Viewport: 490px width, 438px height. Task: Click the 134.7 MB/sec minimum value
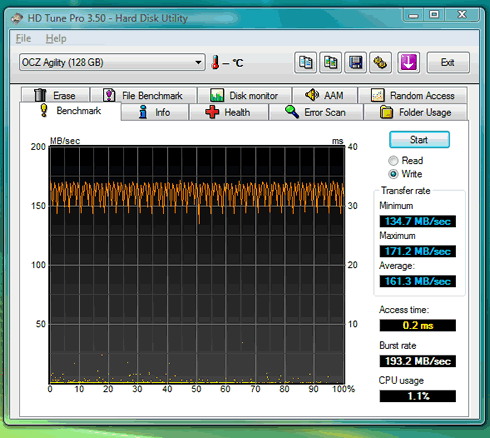click(x=418, y=221)
